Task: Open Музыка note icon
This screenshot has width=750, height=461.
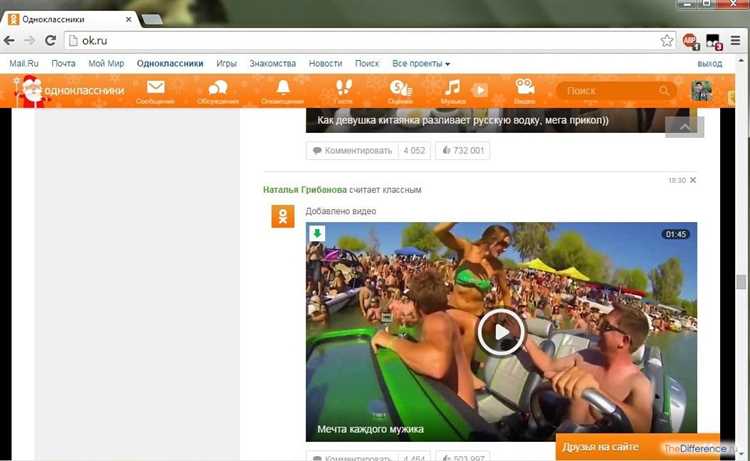Action: [x=453, y=89]
